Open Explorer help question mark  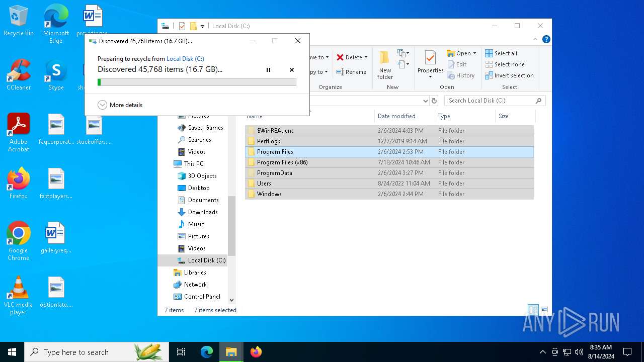tap(546, 39)
